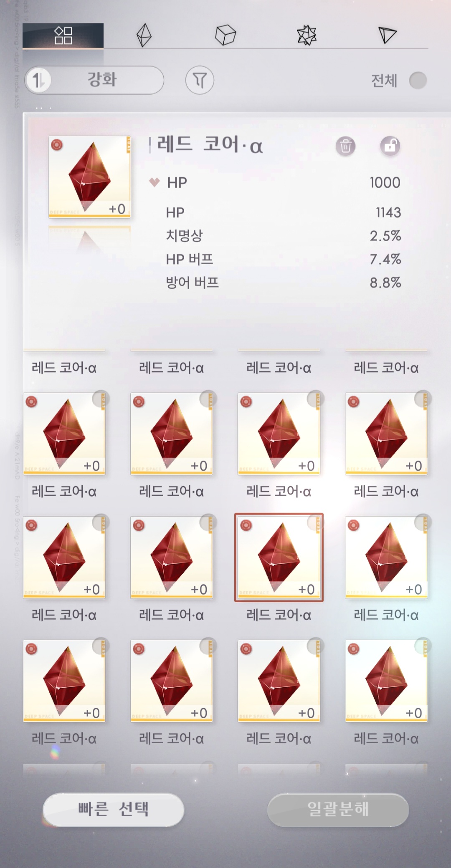This screenshot has height=868, width=451.
Task: Switch to the cube-shaped core tab
Action: pyautogui.click(x=225, y=35)
